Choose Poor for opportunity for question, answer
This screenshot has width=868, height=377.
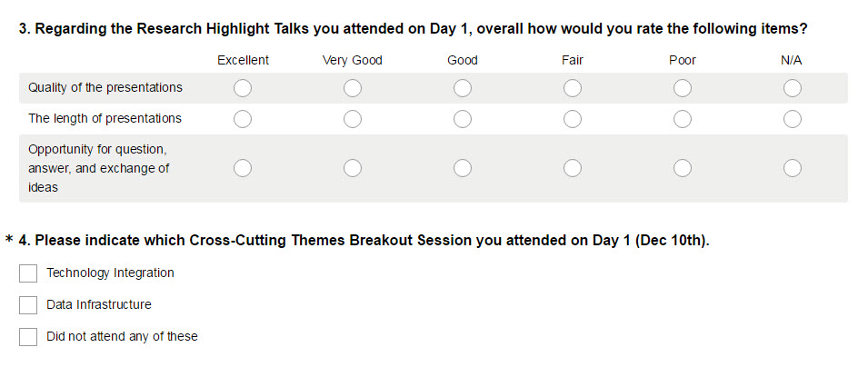click(x=683, y=168)
